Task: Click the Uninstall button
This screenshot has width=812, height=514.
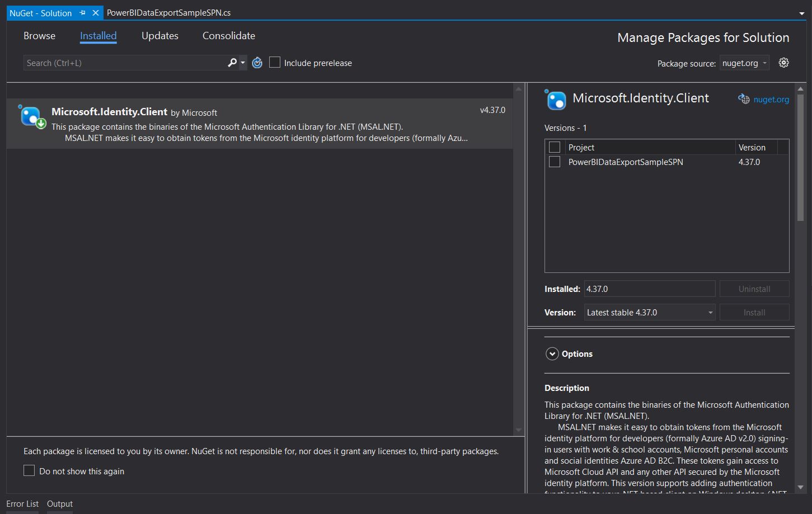Action: [754, 289]
